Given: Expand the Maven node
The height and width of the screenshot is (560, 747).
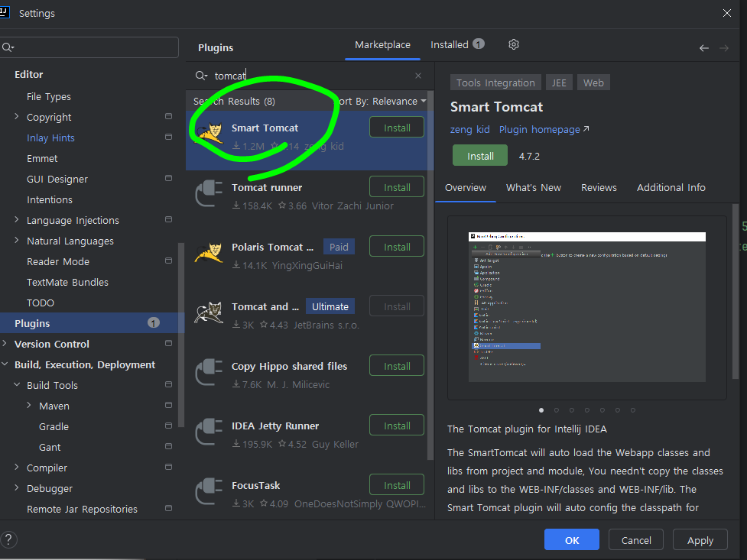Looking at the screenshot, I should tap(29, 405).
